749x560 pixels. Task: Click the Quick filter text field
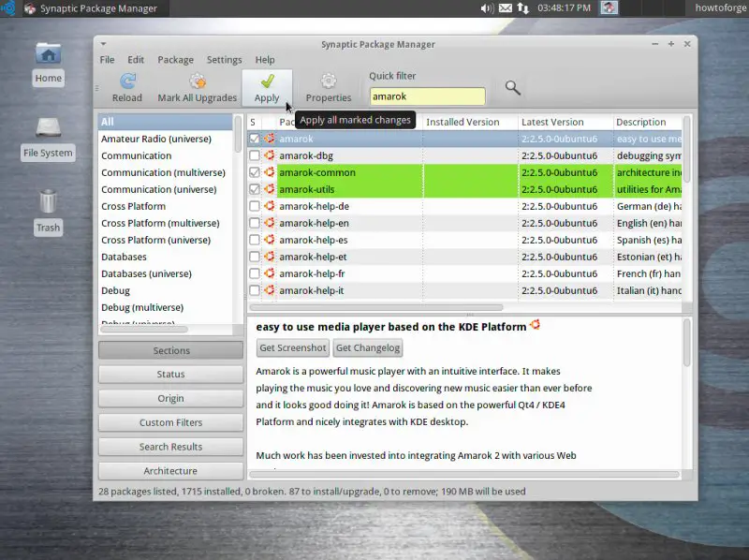tap(428, 96)
